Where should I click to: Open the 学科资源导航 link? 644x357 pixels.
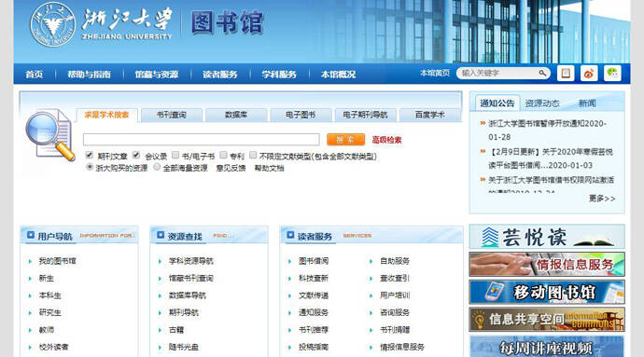pyautogui.click(x=191, y=261)
